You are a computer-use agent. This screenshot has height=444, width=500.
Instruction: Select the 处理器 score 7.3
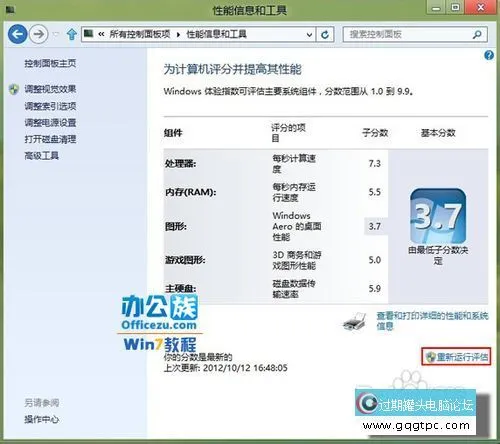click(x=375, y=163)
